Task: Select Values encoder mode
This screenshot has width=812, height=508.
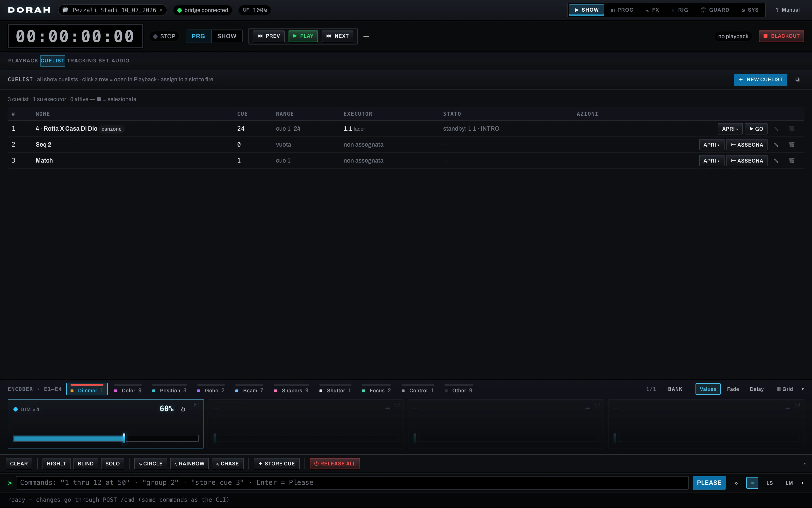Action: pos(708,389)
